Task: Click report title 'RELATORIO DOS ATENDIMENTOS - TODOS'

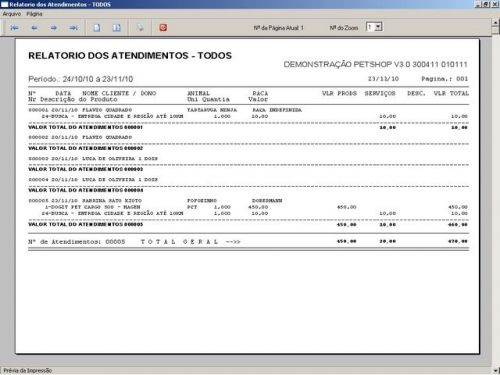Action: click(x=130, y=56)
